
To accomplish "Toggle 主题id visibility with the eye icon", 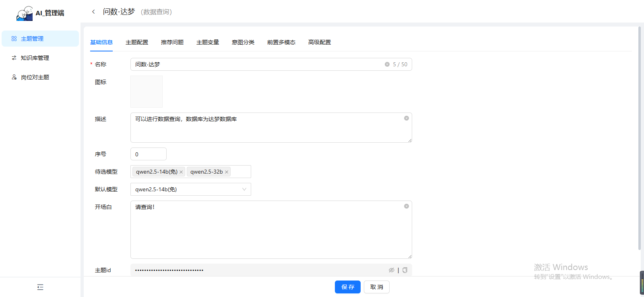I will point(391,270).
